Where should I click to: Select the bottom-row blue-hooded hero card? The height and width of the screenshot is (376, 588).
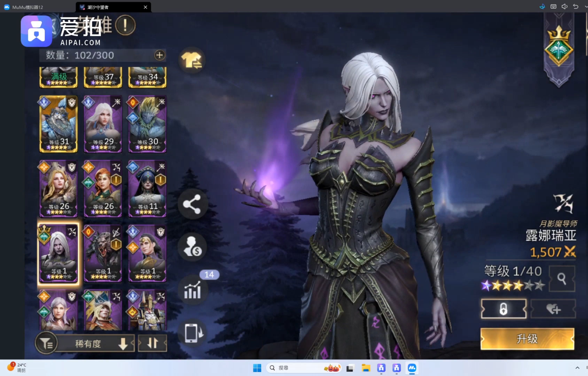point(103,310)
